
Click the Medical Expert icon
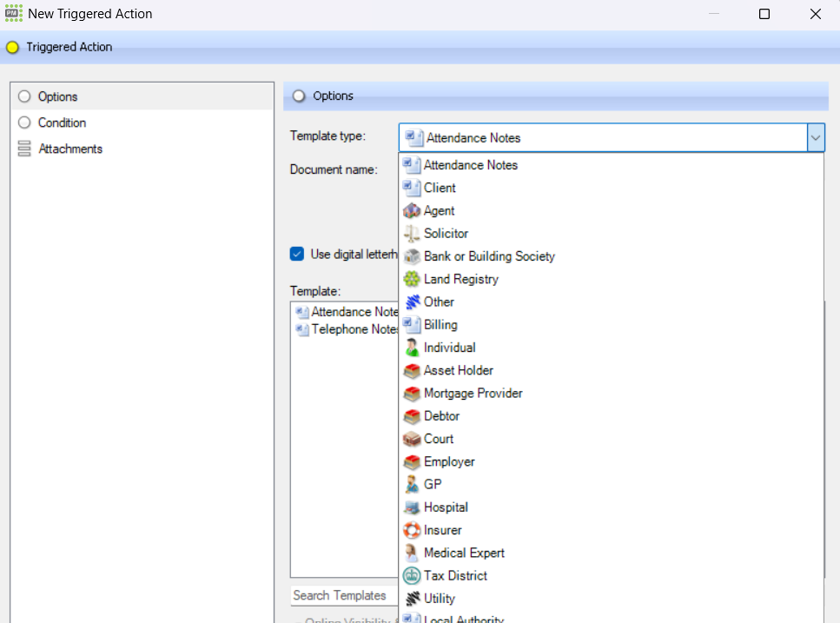[x=412, y=553]
